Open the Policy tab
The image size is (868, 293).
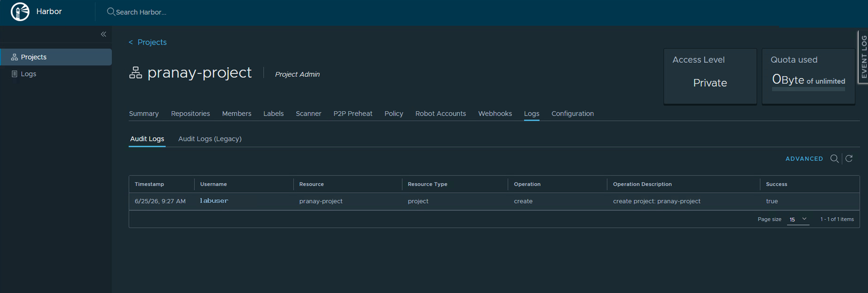(x=394, y=114)
